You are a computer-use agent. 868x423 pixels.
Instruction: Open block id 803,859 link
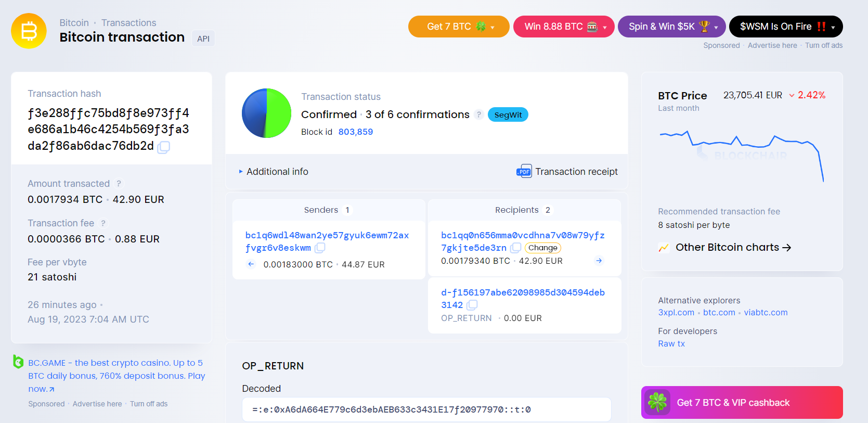pyautogui.click(x=356, y=132)
